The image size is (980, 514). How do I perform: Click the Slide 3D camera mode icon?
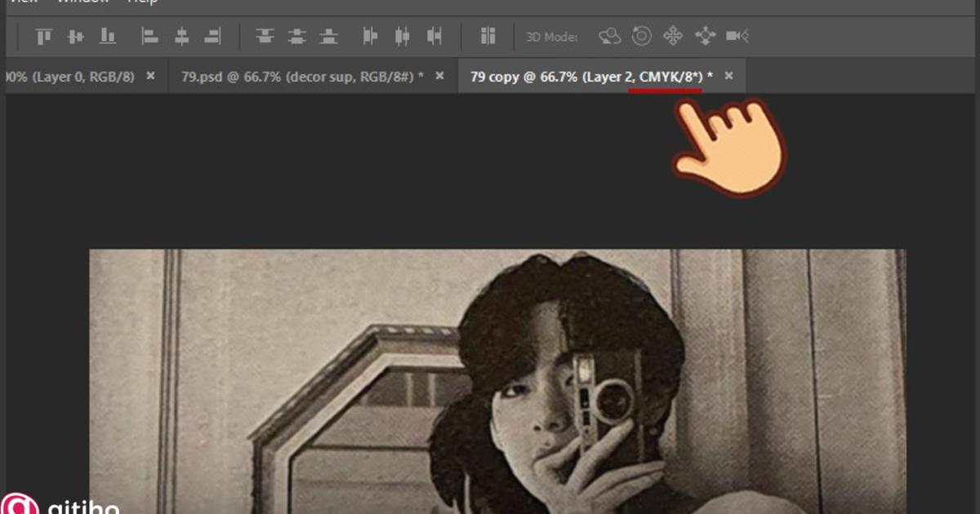(704, 36)
